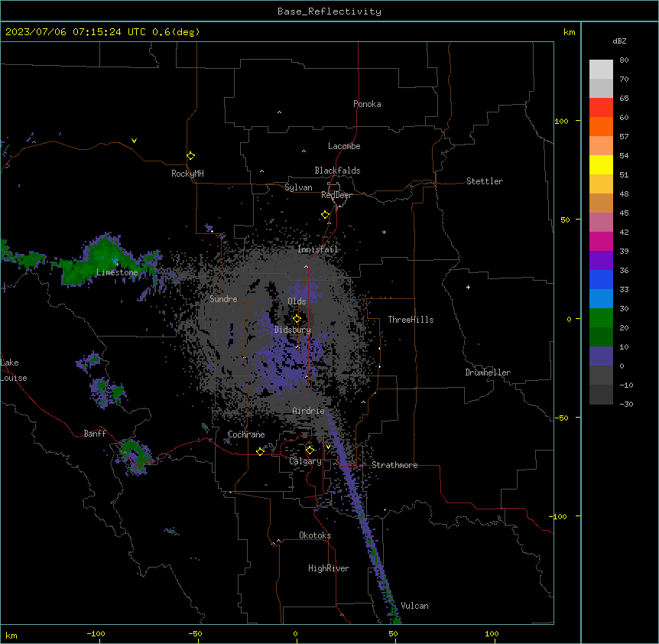659x644 pixels.
Task: Select the Cochrane town label
Action: point(246,434)
